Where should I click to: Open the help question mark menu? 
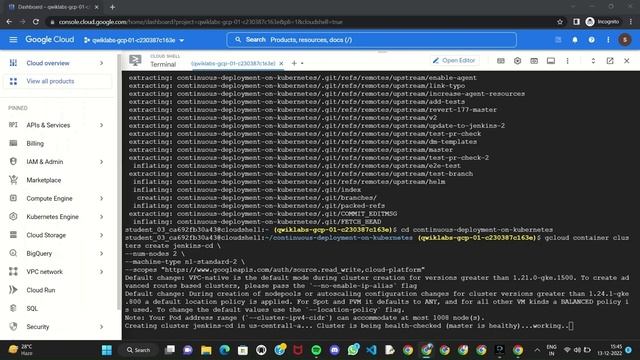[x=591, y=40]
